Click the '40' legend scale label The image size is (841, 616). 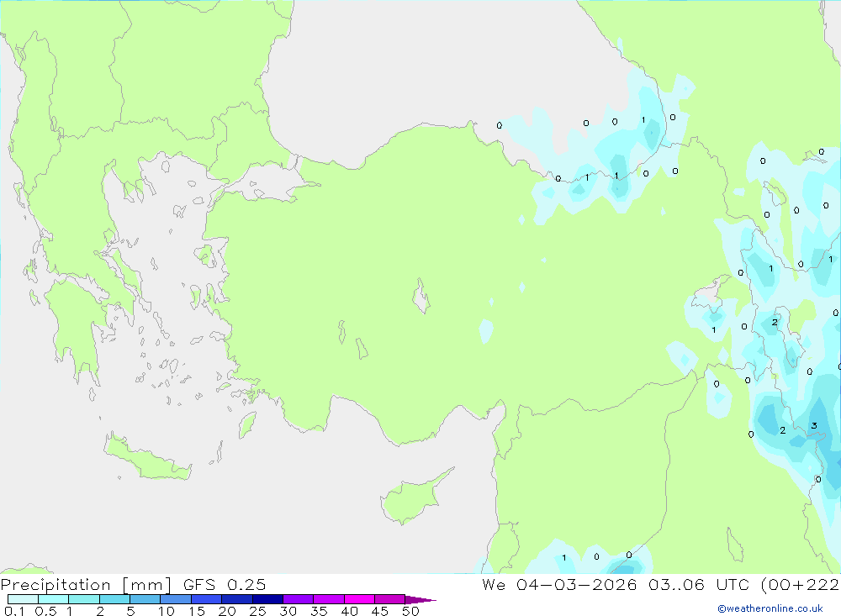click(x=350, y=611)
